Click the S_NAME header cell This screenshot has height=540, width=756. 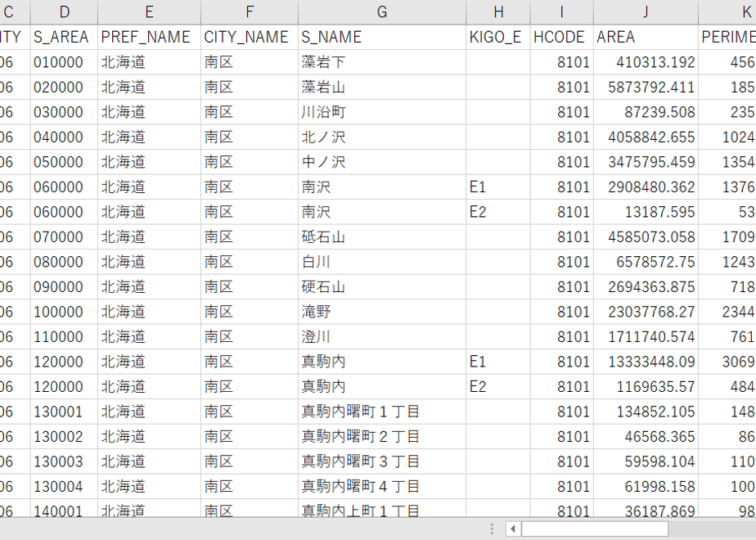pos(382,37)
